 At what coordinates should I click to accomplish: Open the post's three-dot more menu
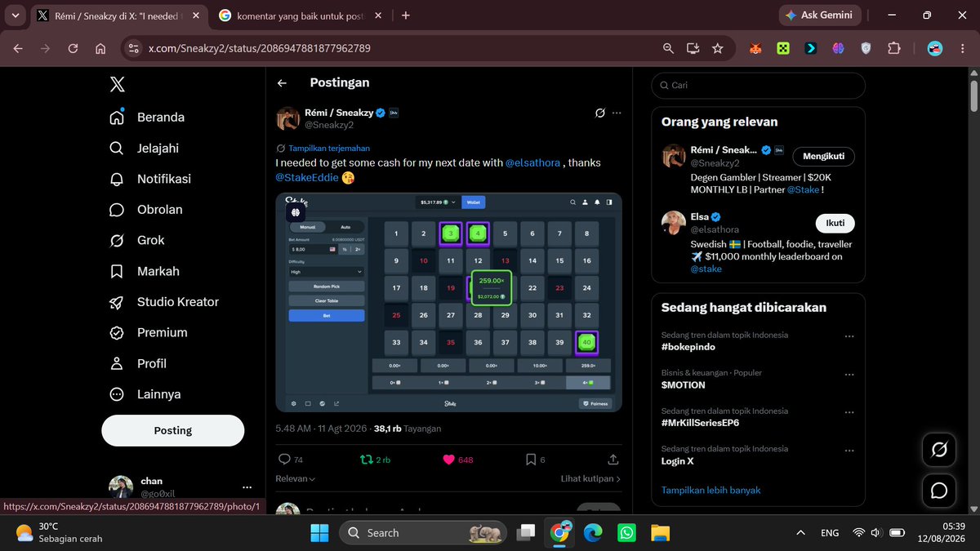coord(617,113)
